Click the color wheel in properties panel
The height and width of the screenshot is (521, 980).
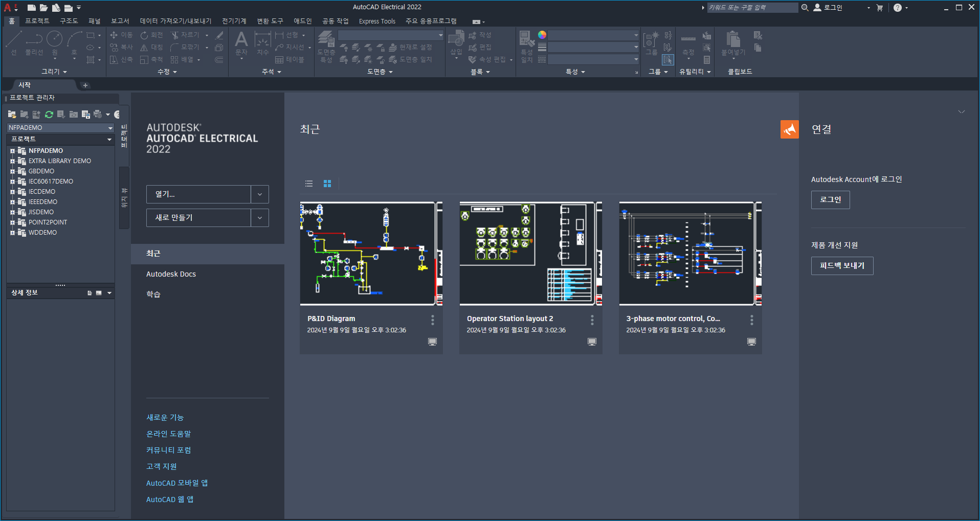click(x=542, y=35)
